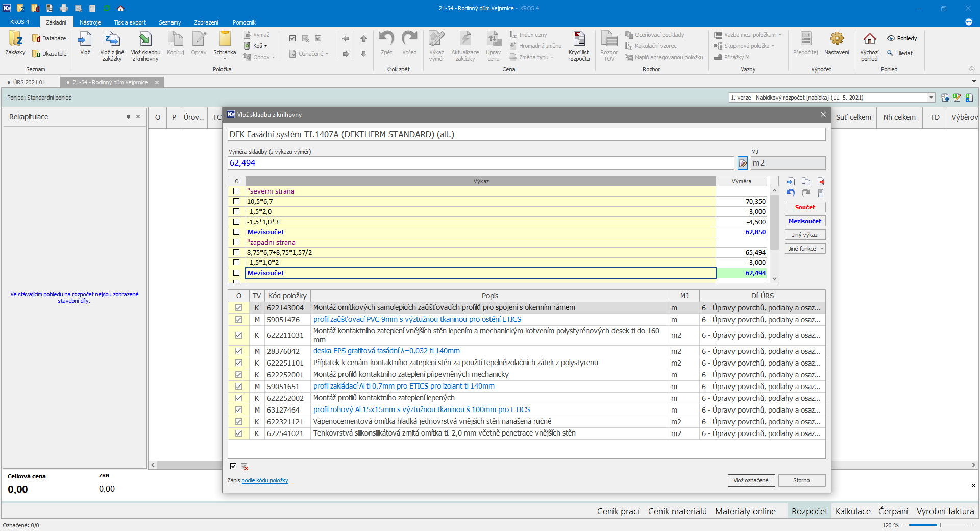Screen dimensions: 980x531
Task: Check the box for row 10,5*6,7
Action: [236, 201]
